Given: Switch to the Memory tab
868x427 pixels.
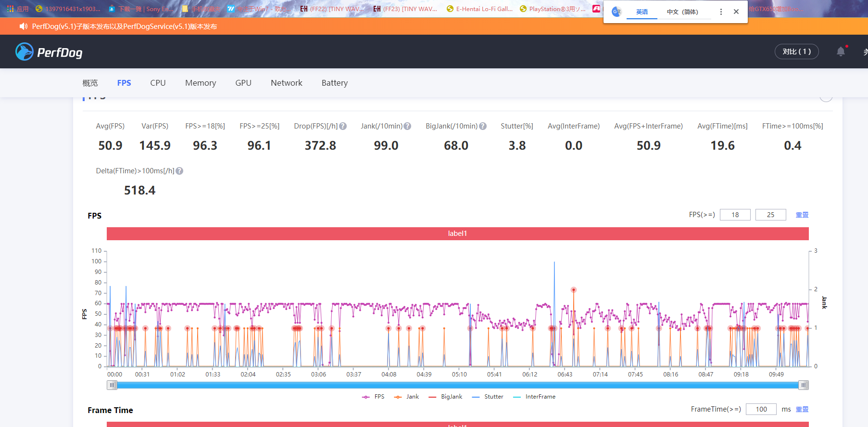Looking at the screenshot, I should point(201,83).
